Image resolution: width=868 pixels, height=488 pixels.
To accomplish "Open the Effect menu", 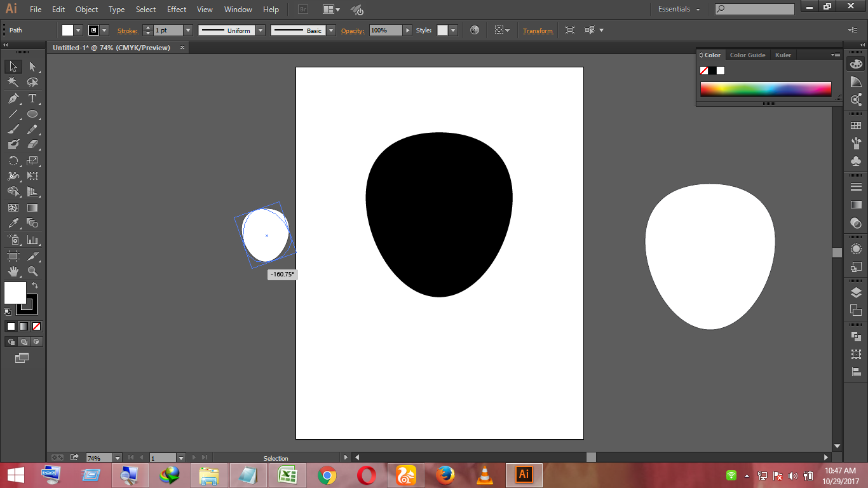I will [x=177, y=10].
